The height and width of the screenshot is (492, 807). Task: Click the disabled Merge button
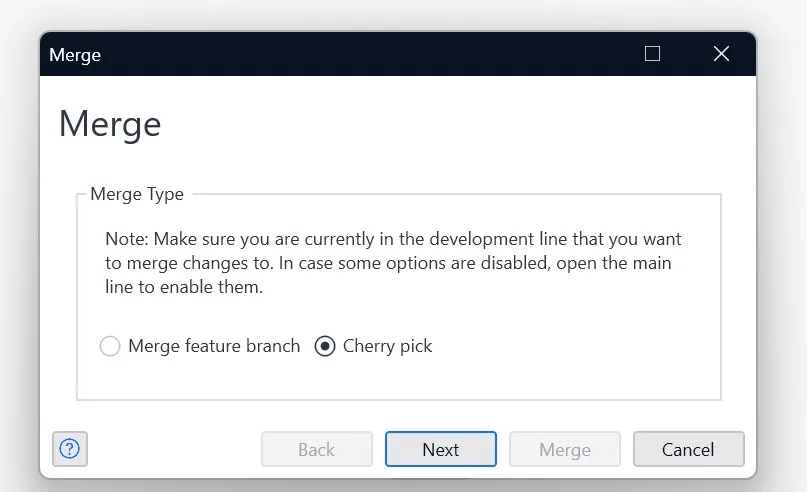pyautogui.click(x=564, y=449)
